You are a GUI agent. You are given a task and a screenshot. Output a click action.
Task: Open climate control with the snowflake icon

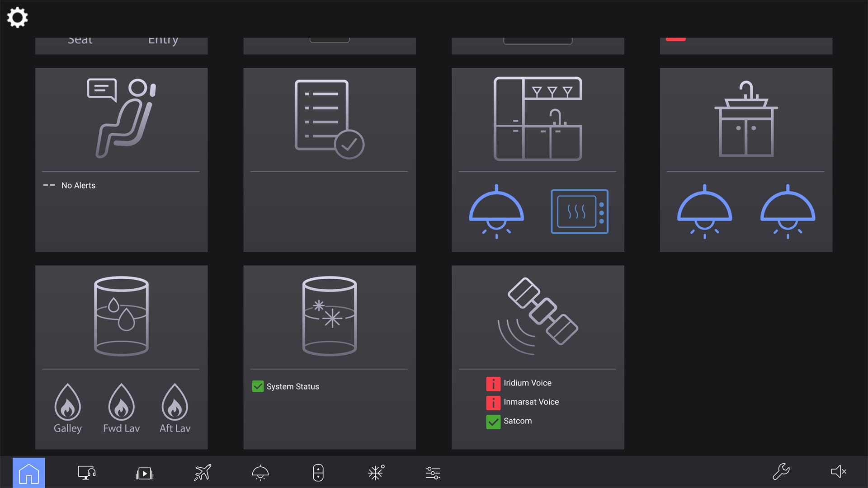376,473
